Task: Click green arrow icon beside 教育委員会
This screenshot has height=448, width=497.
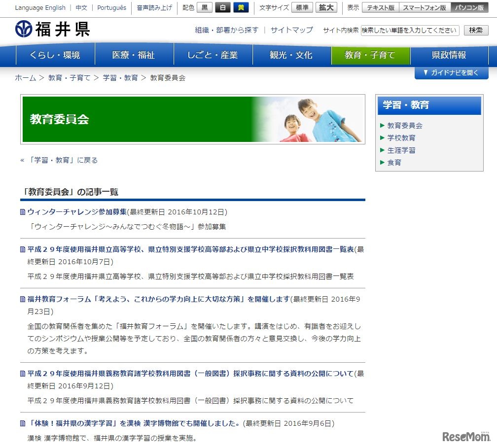Action: 382,126
